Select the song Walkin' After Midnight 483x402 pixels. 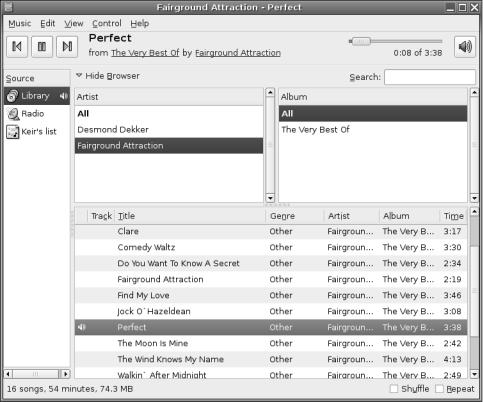pos(271,374)
